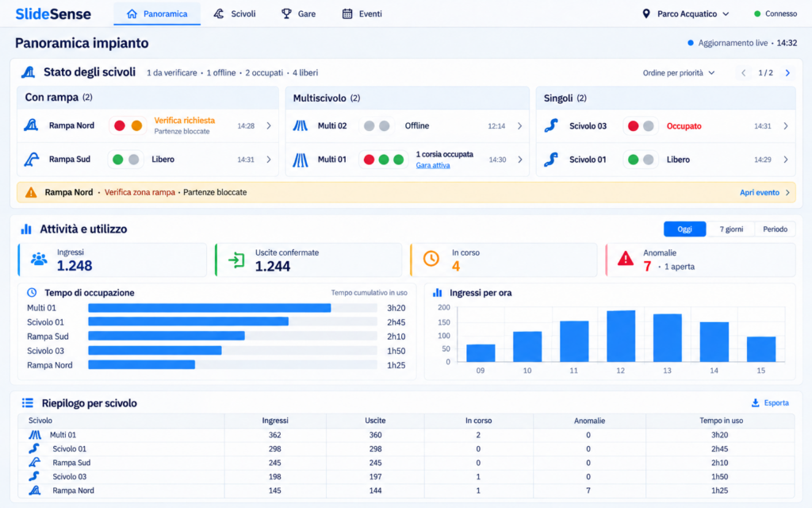Click the Multi 01 occupation time bar

(209, 308)
